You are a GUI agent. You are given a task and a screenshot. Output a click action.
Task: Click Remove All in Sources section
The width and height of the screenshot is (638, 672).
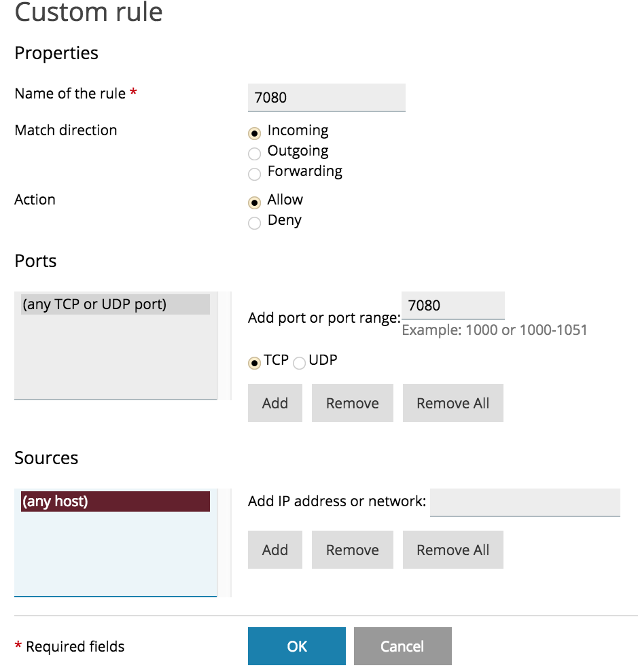(453, 550)
